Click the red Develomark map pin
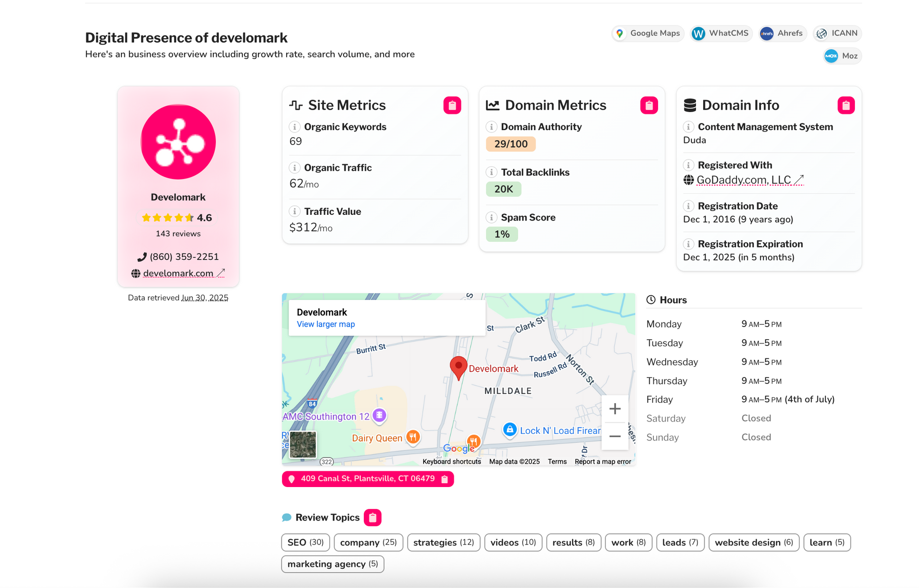Image resolution: width=919 pixels, height=588 pixels. point(458,368)
